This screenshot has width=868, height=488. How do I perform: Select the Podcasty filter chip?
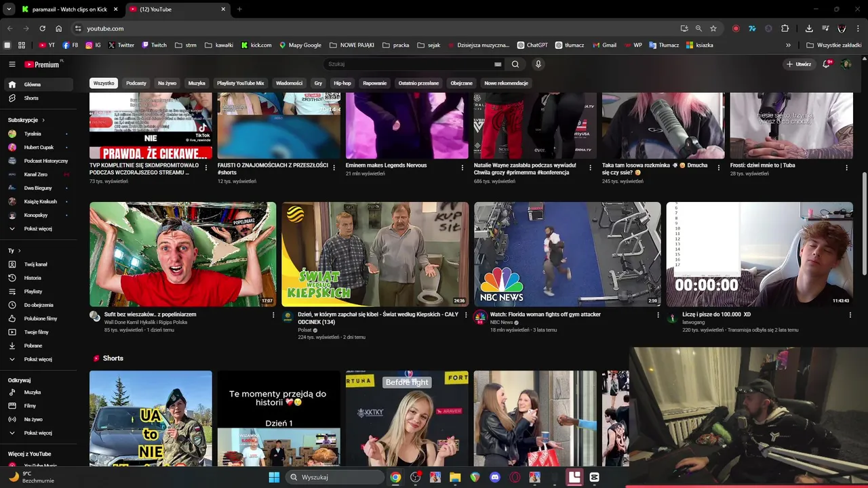click(x=136, y=83)
